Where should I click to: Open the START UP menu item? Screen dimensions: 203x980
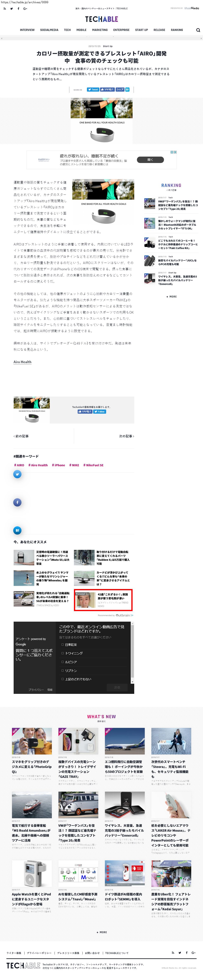[x=141, y=30]
